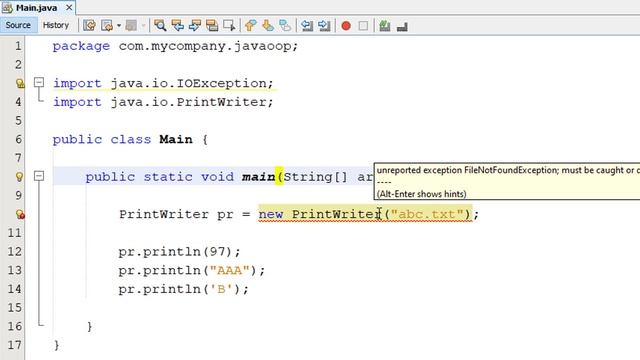
Task: Click Shift Line Left icon
Action: coord(307,26)
